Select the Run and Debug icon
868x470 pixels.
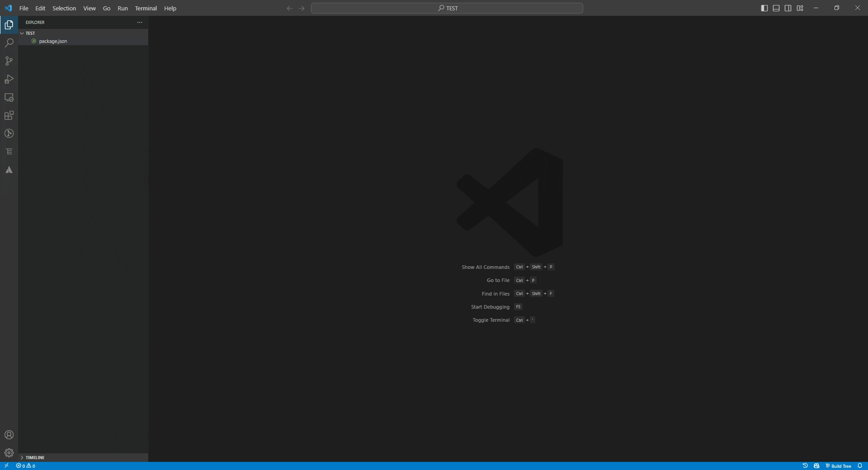click(9, 79)
